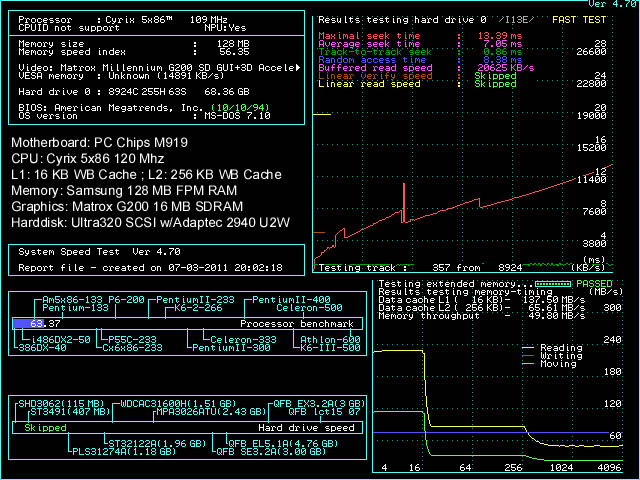Click the PentiumII-400 benchmark reference
This screenshot has width=640, height=480.
coord(291,300)
